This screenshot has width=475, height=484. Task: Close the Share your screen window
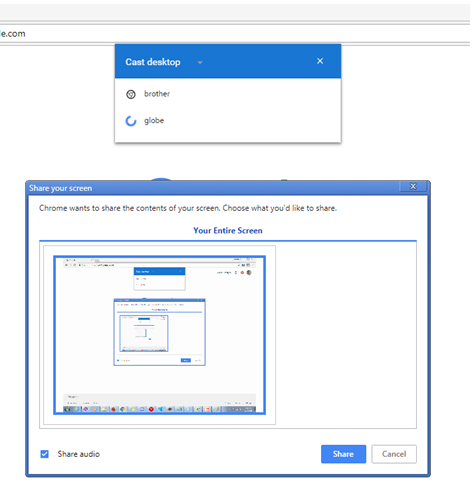coord(413,187)
